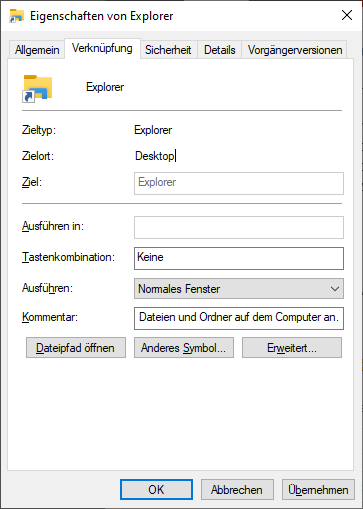Cancel via the Abbrechen button
The height and width of the screenshot is (509, 363).
[x=237, y=490]
